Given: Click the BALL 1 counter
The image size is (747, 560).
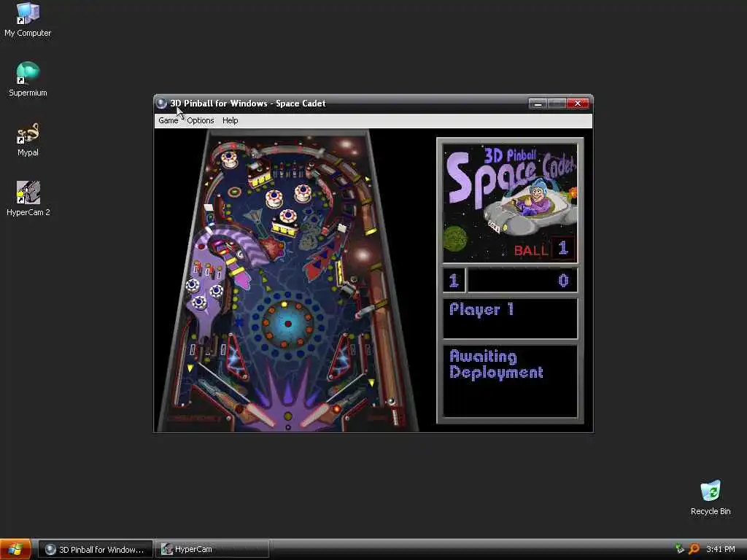Looking at the screenshot, I should (x=544, y=249).
